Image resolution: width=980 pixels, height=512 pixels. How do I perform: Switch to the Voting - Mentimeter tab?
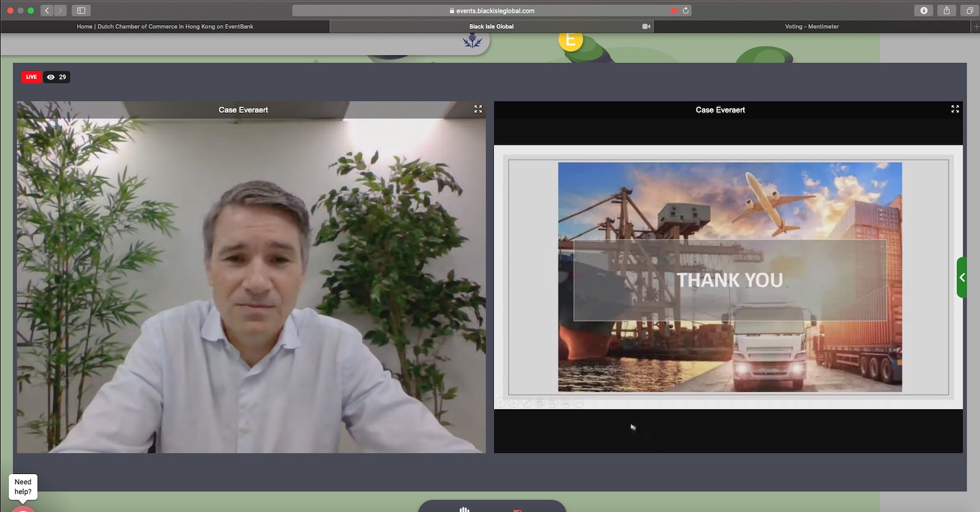click(x=811, y=26)
